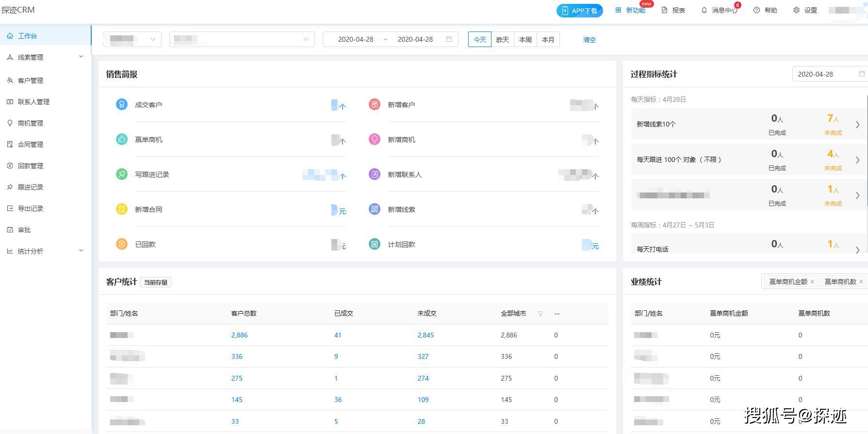Click the APP下载 button
The image size is (868, 434).
580,11
